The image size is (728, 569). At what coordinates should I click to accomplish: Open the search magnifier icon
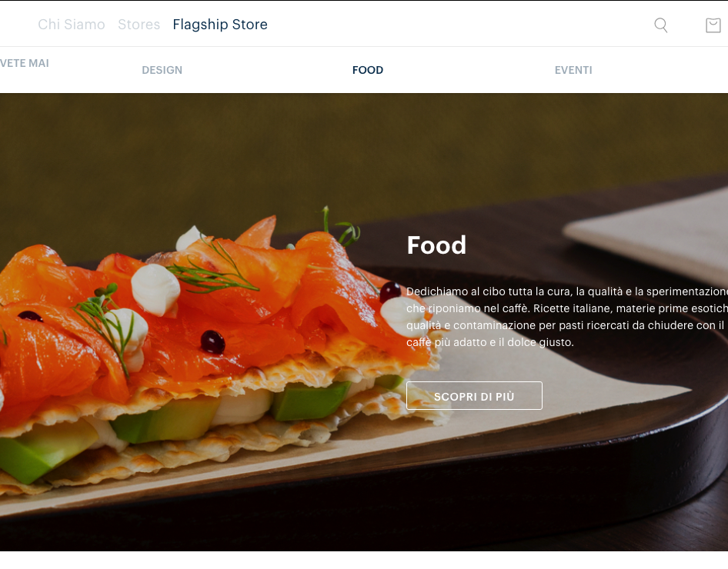point(661,25)
